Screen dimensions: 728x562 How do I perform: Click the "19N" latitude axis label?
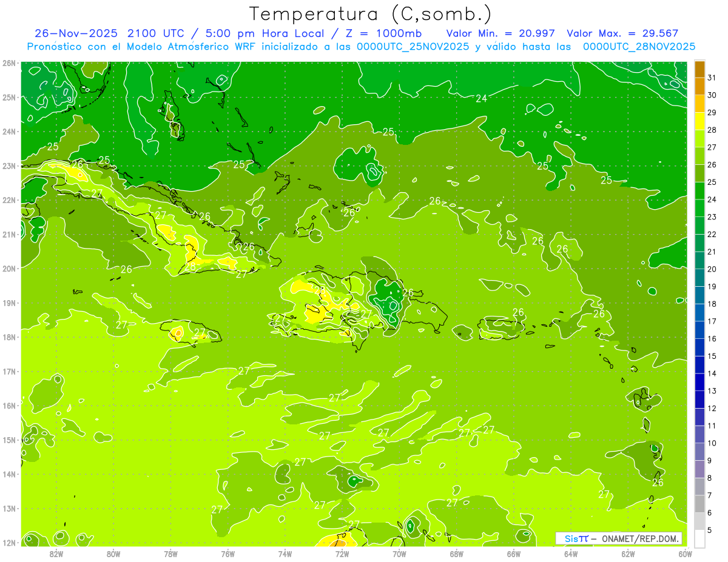pyautogui.click(x=8, y=303)
